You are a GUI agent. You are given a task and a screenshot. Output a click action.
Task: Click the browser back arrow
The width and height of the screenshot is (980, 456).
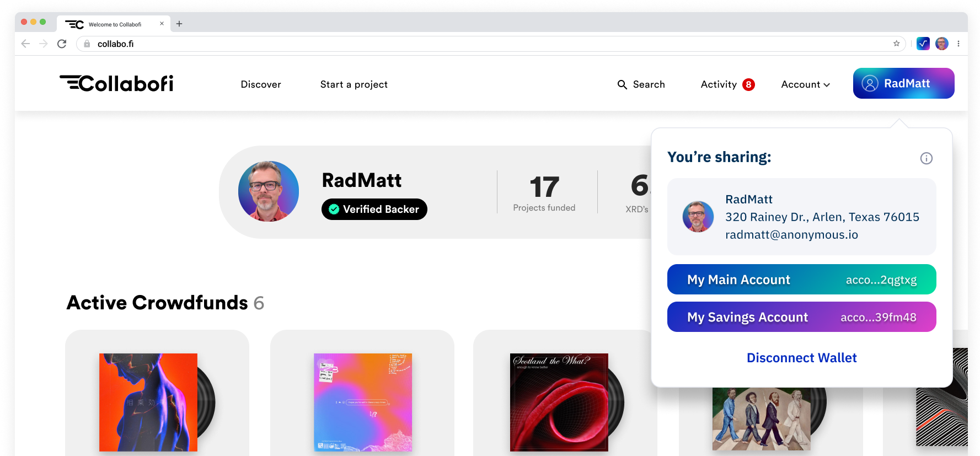25,44
